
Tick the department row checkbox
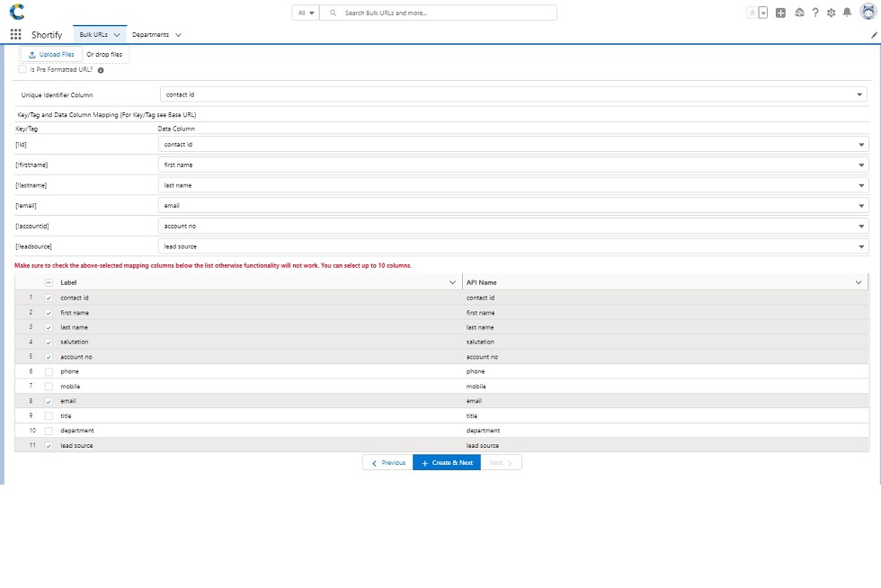(49, 431)
